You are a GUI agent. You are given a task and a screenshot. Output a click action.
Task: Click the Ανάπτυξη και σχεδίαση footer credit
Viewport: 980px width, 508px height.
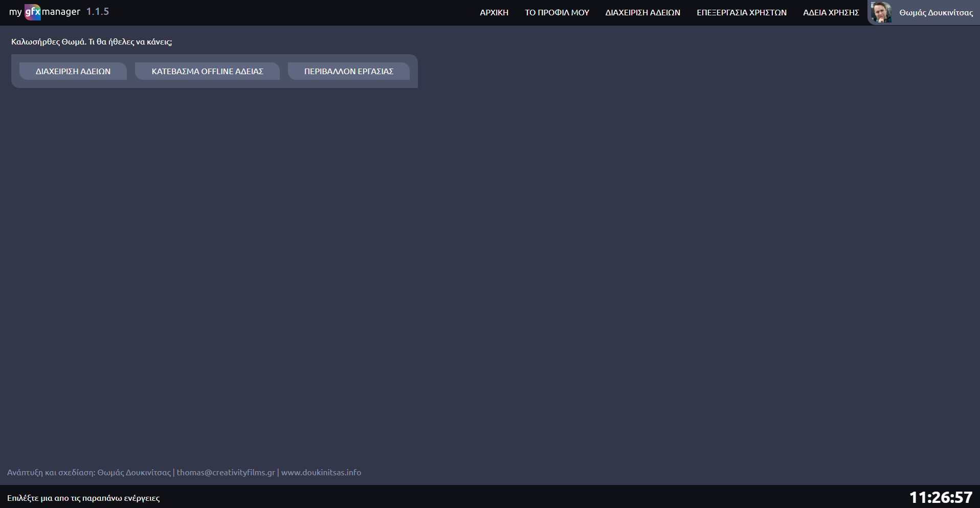point(88,472)
